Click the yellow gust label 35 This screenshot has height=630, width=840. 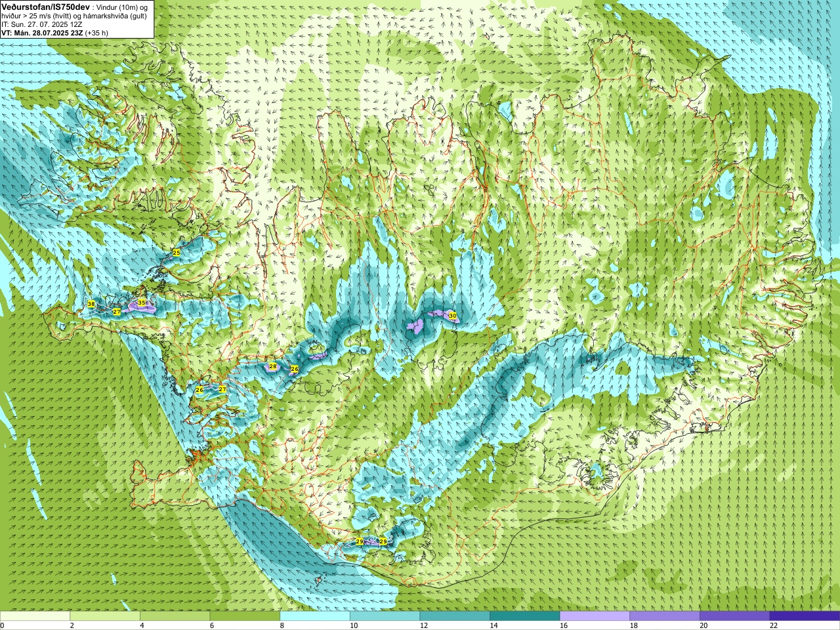(141, 303)
